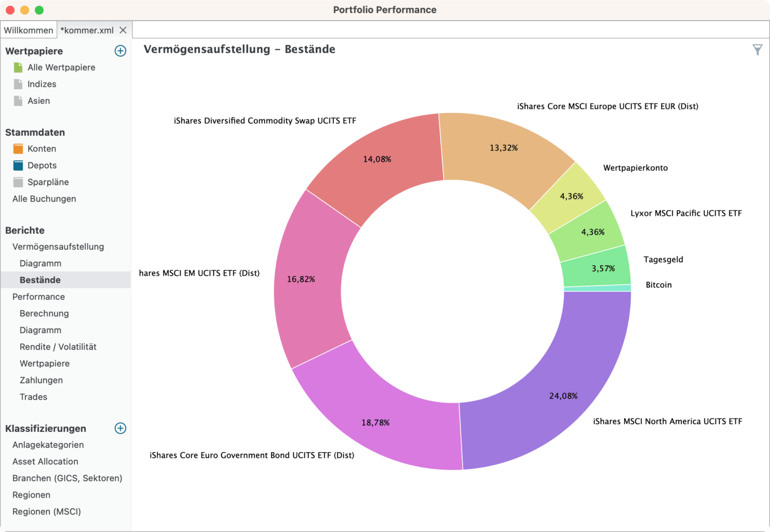Click the Asien document icon
The height and width of the screenshot is (532, 770).
point(18,101)
